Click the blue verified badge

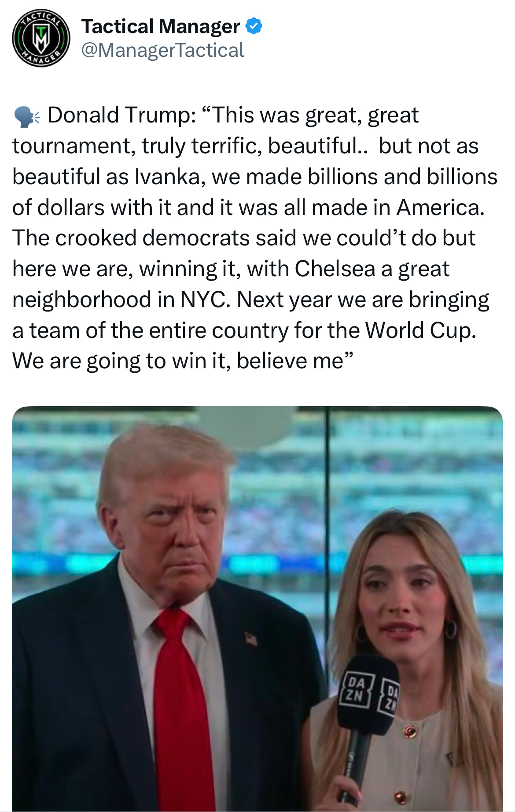pos(254,26)
